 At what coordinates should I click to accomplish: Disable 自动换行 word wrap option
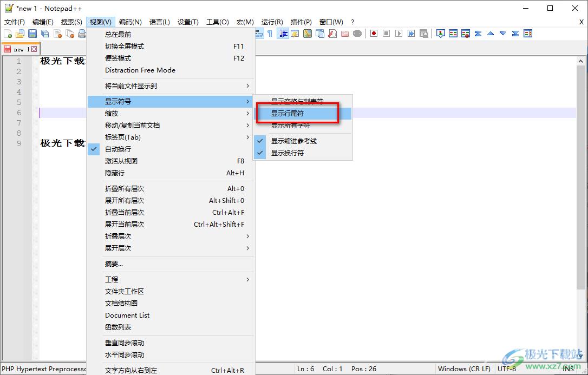pos(118,149)
